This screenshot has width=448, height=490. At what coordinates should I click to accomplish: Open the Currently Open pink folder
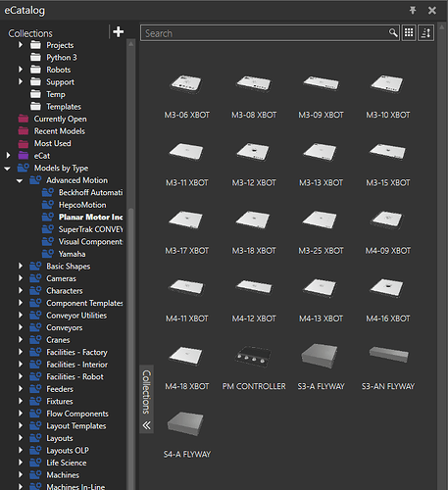click(24, 119)
